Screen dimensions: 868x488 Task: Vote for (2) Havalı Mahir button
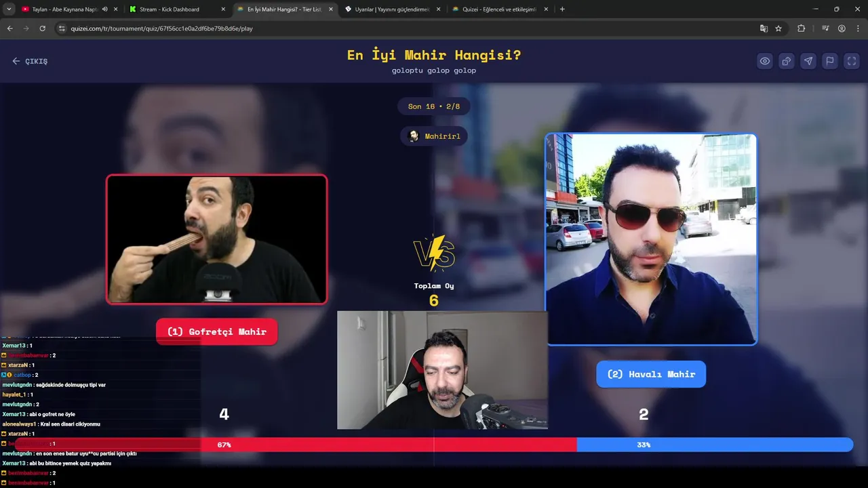click(x=651, y=374)
